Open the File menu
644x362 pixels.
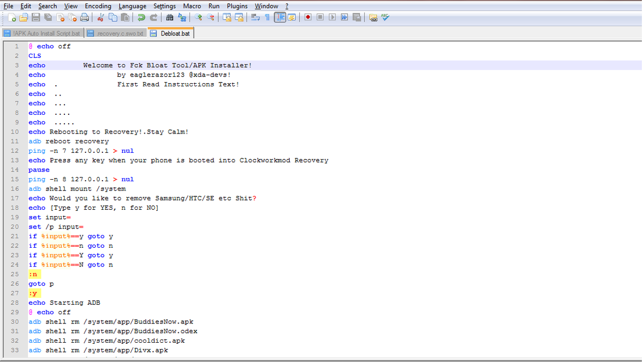tap(9, 6)
